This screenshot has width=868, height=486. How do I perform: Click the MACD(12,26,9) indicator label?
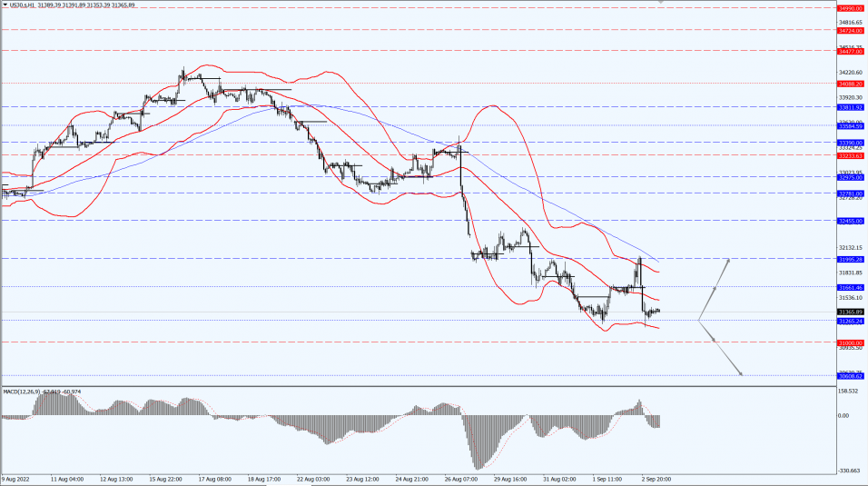click(x=22, y=391)
